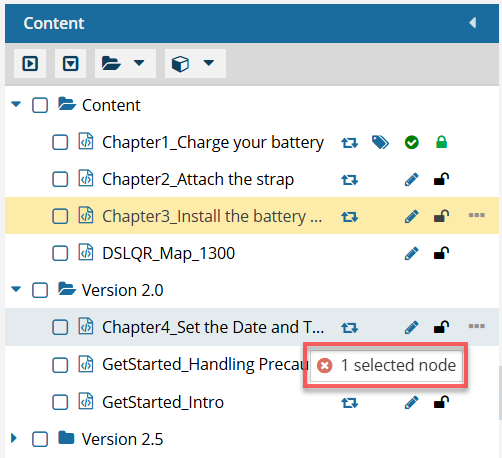
Task: Collapse the Content panel with header arrow
Action: click(x=473, y=23)
